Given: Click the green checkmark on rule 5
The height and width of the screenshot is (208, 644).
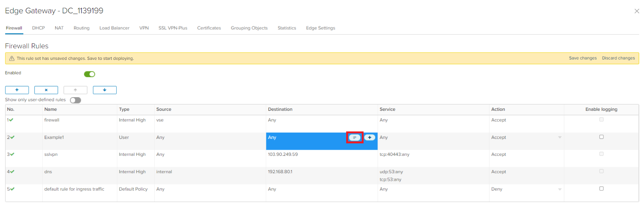Looking at the screenshot, I should [x=12, y=189].
